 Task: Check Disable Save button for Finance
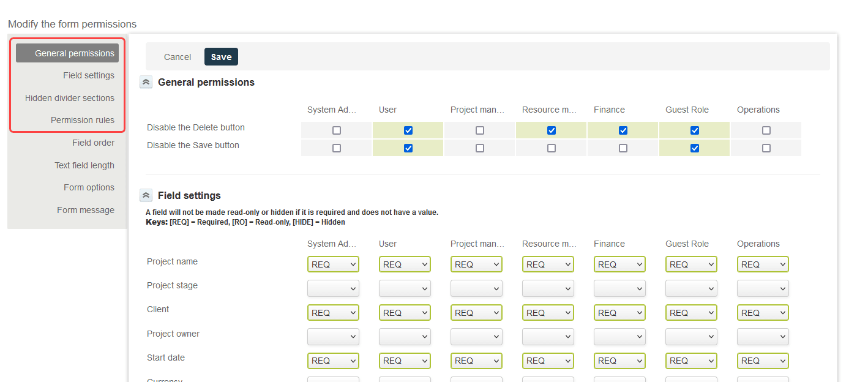(623, 148)
